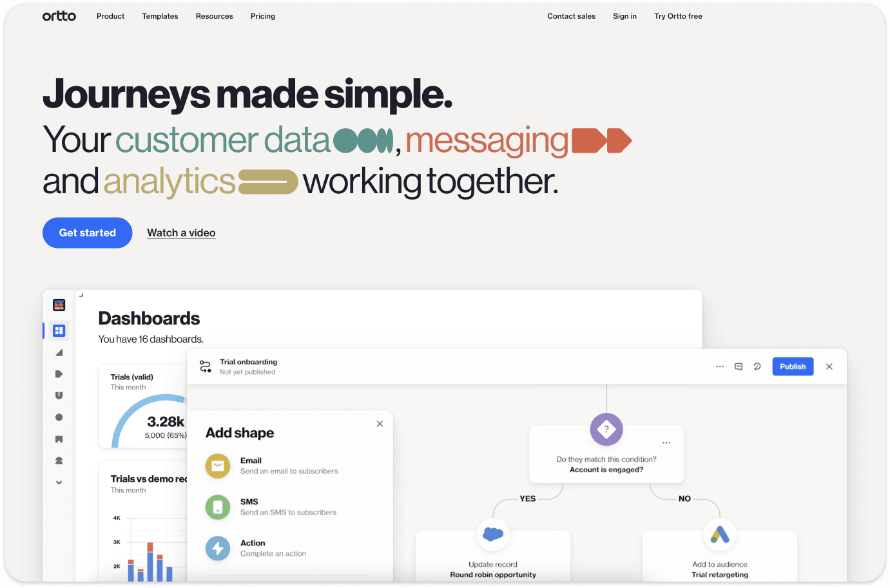Click 'You have 16 dashboards.' text
The width and height of the screenshot is (890, 588).
point(151,339)
